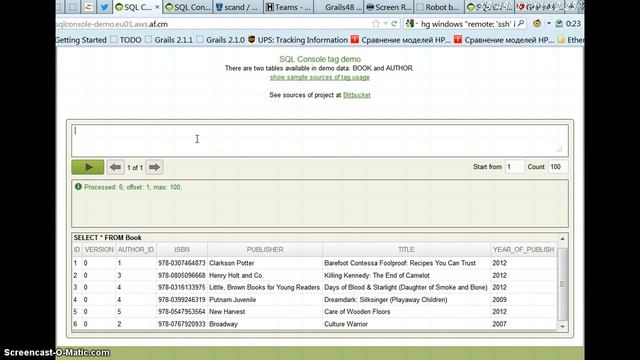
Task: Select Little, Brown Books for Young Readers cell
Action: pos(264,287)
